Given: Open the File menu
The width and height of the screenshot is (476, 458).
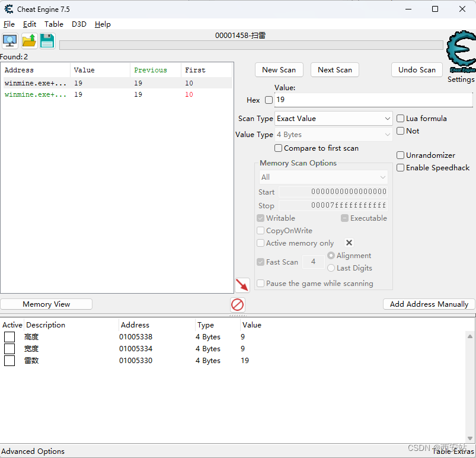Looking at the screenshot, I should pyautogui.click(x=9, y=24).
